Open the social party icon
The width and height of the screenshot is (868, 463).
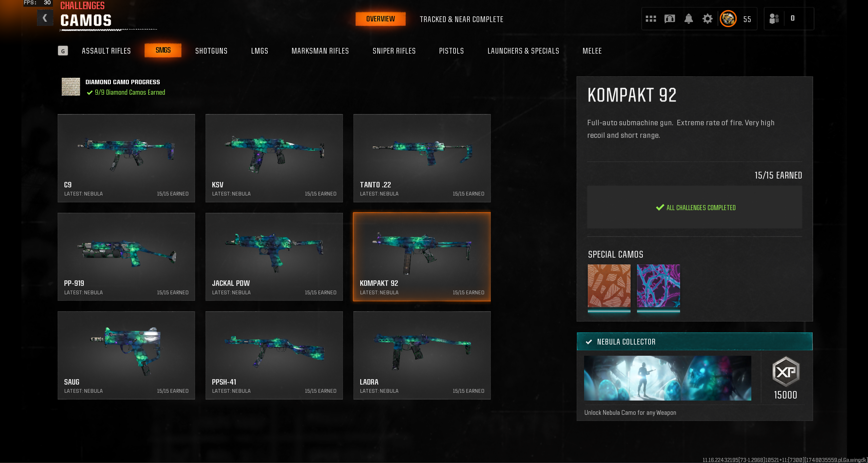pos(774,18)
